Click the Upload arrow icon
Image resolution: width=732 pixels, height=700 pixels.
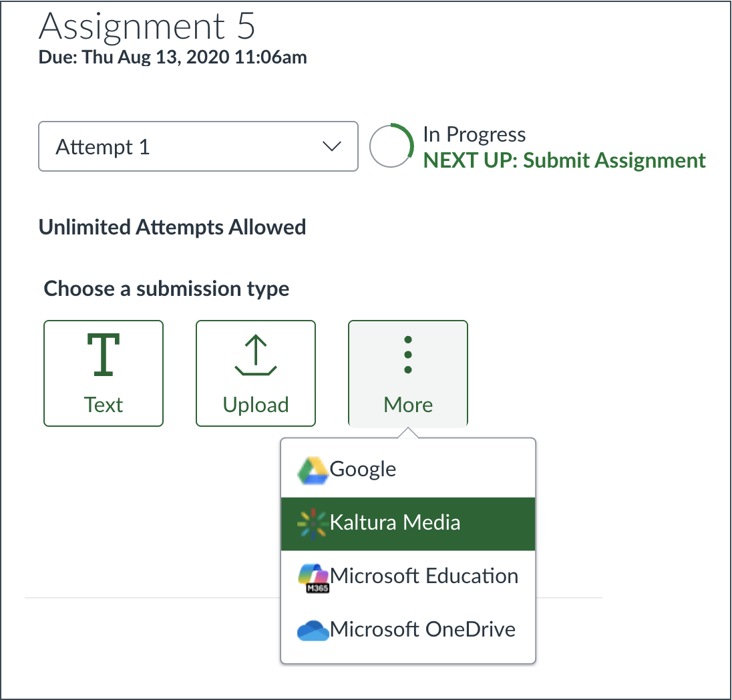click(x=256, y=356)
